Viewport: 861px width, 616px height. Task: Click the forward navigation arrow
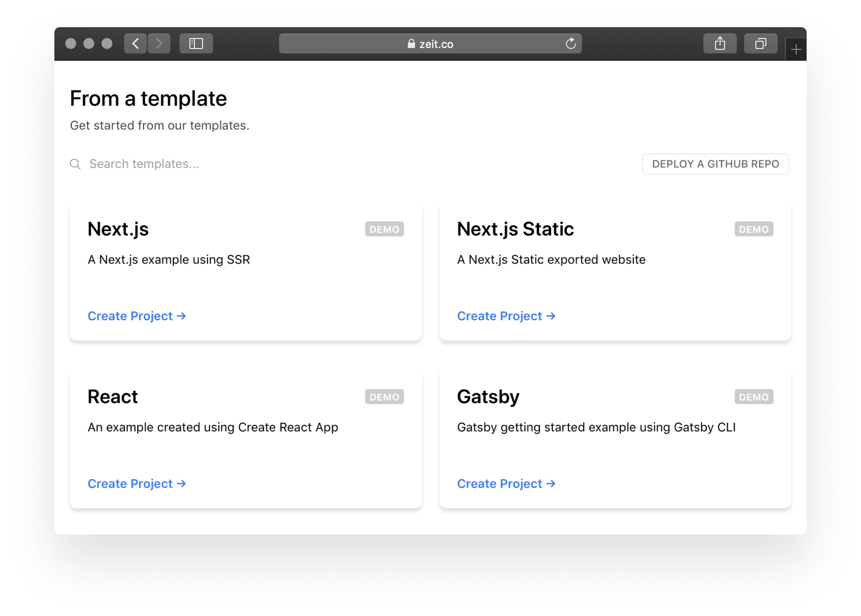[159, 43]
